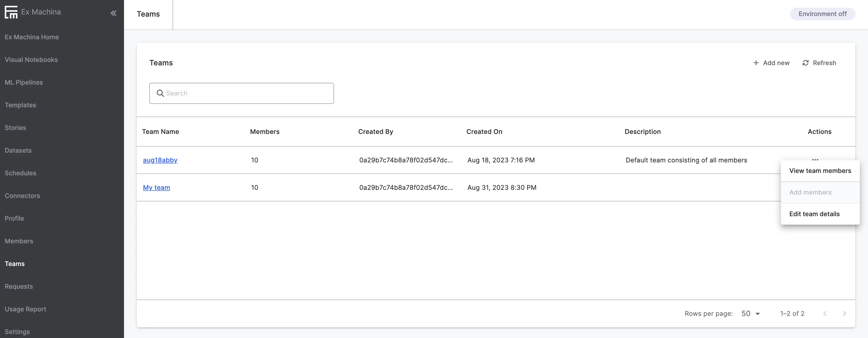
Task: Open Usage Report in sidebar
Action: [25, 309]
